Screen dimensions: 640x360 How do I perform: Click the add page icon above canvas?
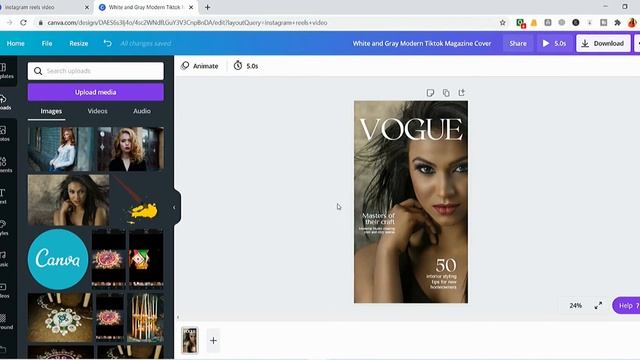(462, 93)
